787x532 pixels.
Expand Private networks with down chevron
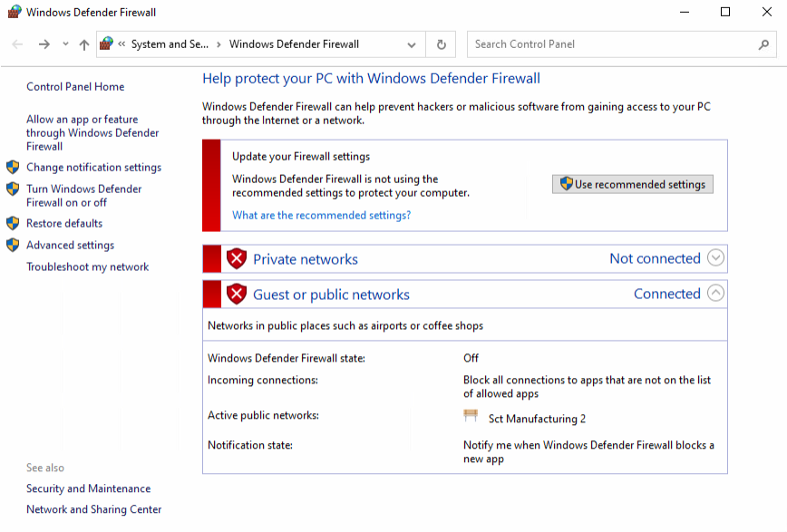tap(715, 257)
